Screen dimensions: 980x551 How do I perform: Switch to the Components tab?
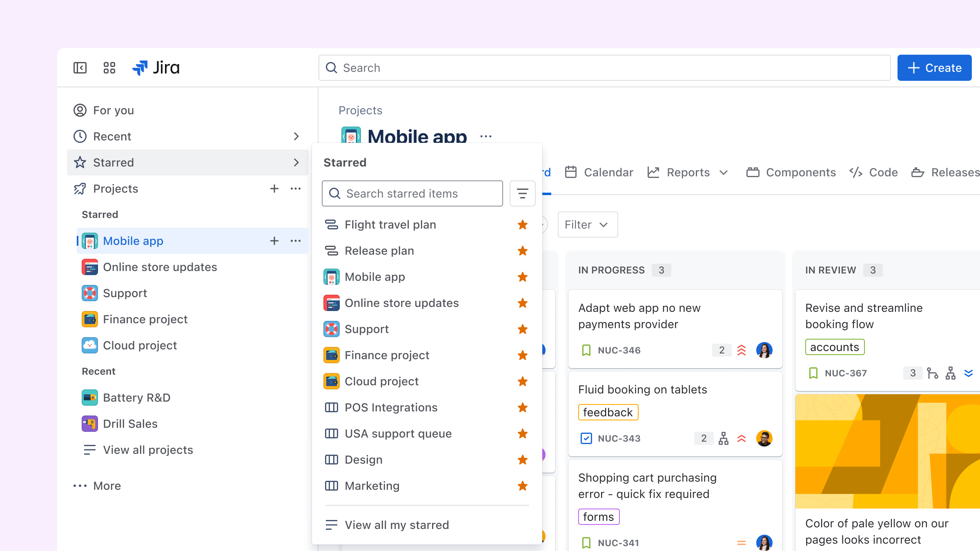[791, 172]
